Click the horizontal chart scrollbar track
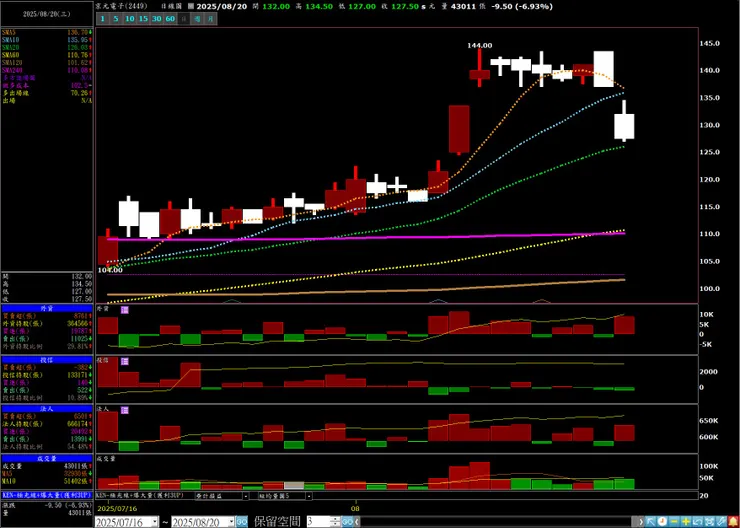The height and width of the screenshot is (528, 740). 500,522
